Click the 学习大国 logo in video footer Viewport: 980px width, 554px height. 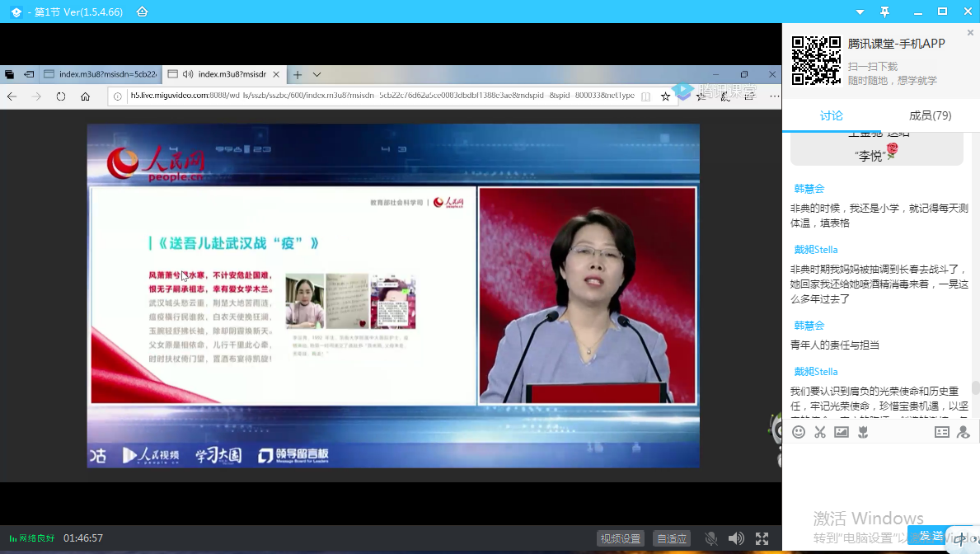pyautogui.click(x=218, y=455)
